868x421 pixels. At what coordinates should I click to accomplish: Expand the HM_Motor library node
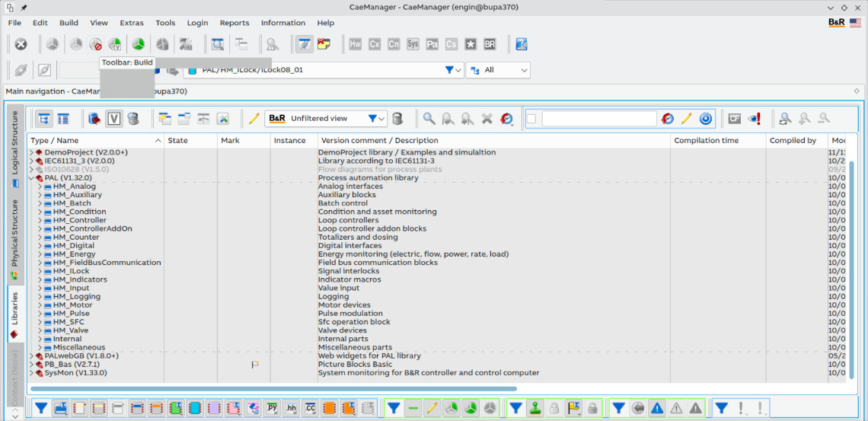tap(40, 305)
